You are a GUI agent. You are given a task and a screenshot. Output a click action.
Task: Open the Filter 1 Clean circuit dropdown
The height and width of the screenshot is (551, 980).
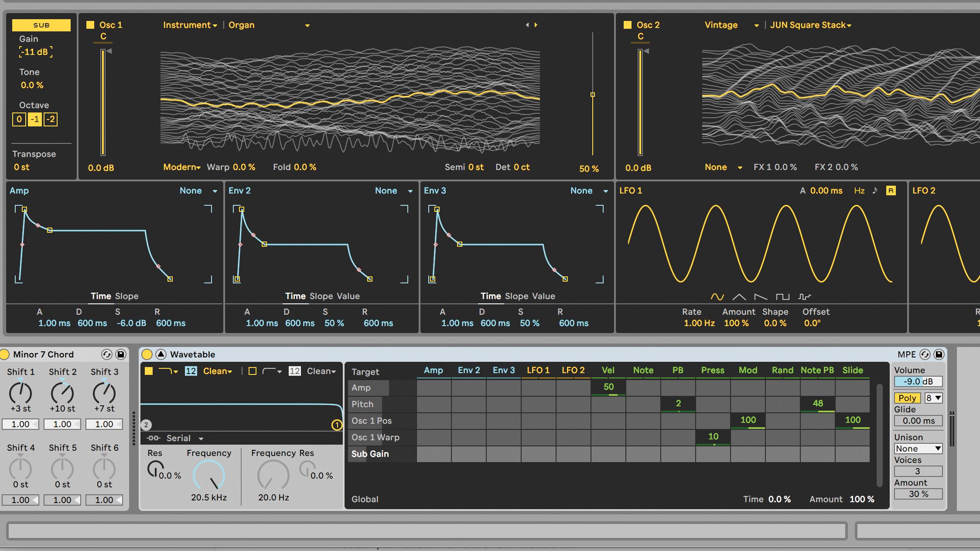tap(217, 371)
